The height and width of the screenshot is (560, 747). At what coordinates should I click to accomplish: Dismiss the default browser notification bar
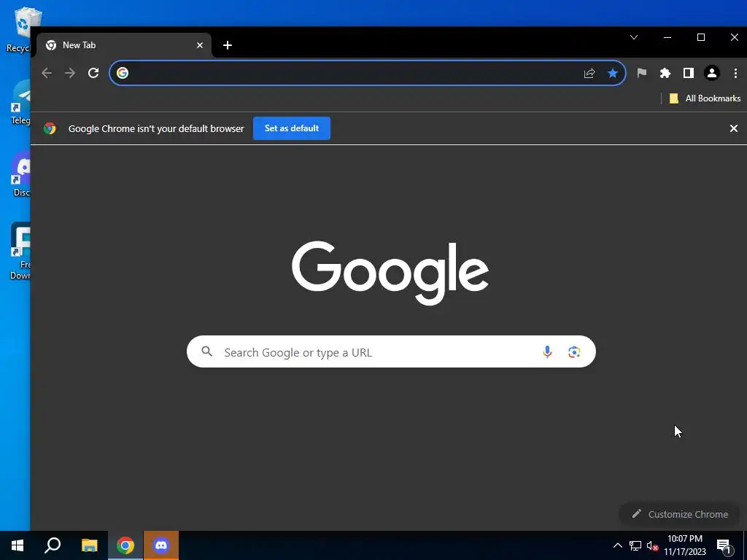pos(734,128)
